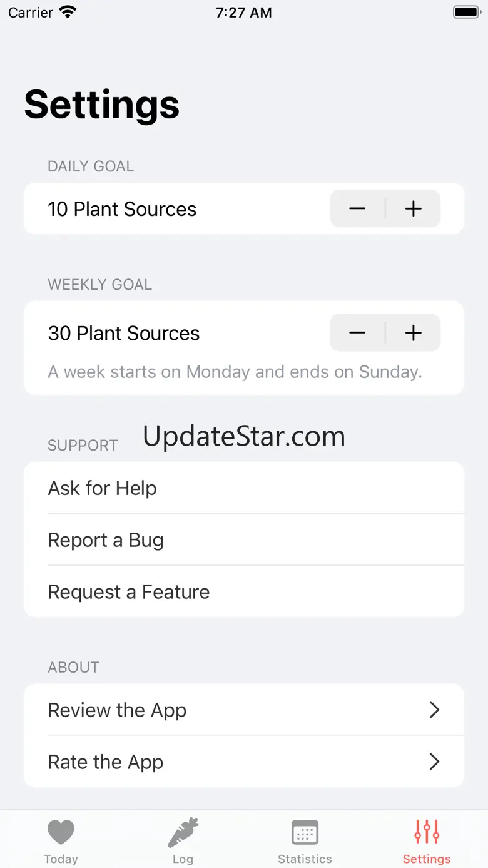
Task: Switch to the Log tab label
Action: [183, 859]
